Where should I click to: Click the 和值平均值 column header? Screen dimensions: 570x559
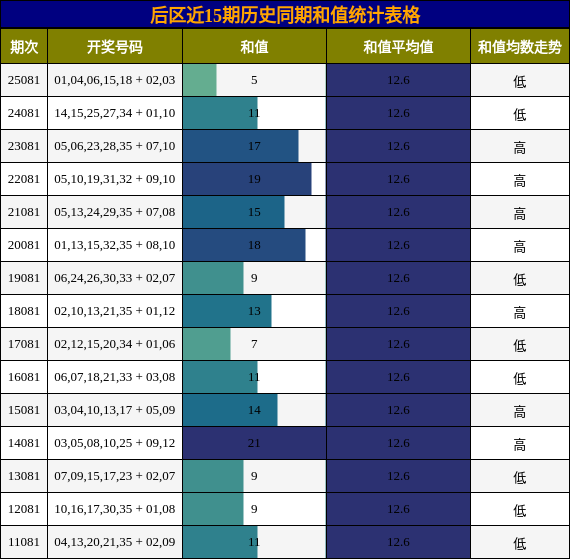click(398, 47)
